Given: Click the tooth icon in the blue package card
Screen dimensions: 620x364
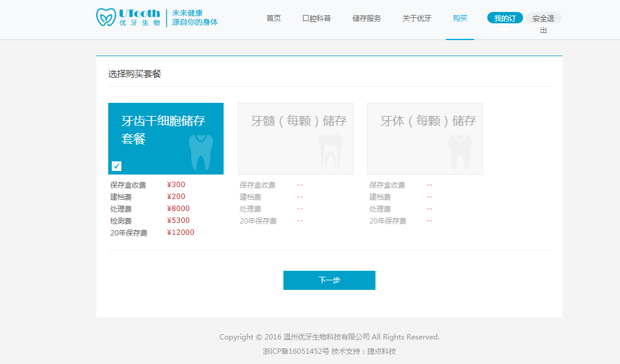Looking at the screenshot, I should click(201, 152).
